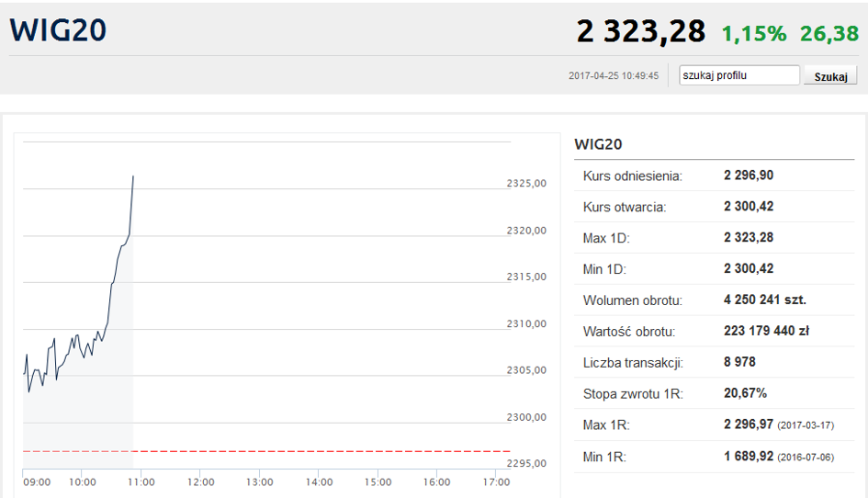Click the 1,15% percentage change
Image resolution: width=868 pixels, height=498 pixels.
(x=754, y=34)
